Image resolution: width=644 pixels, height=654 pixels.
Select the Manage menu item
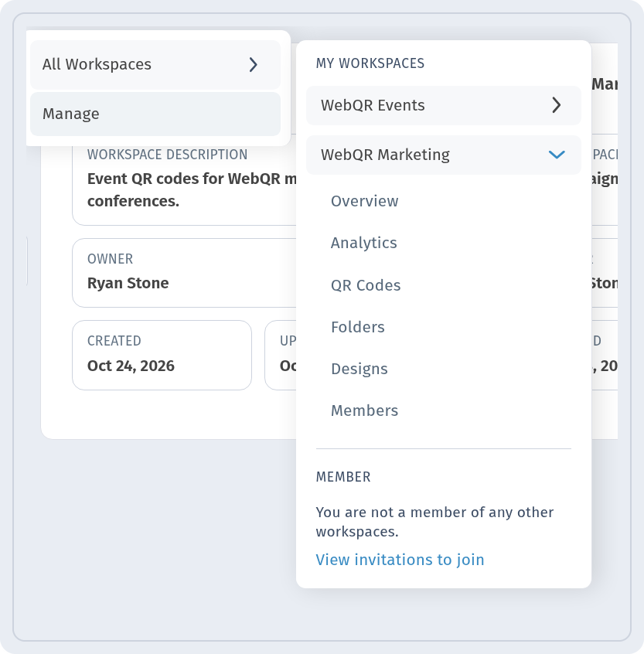click(155, 114)
